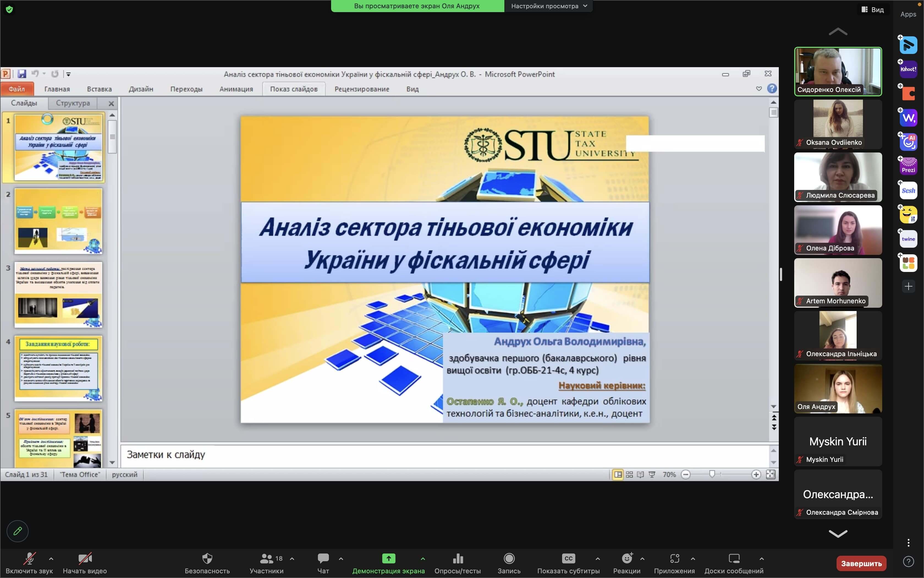Click the Fit slide to window icon
Viewport: 924px width, 578px height.
point(771,475)
